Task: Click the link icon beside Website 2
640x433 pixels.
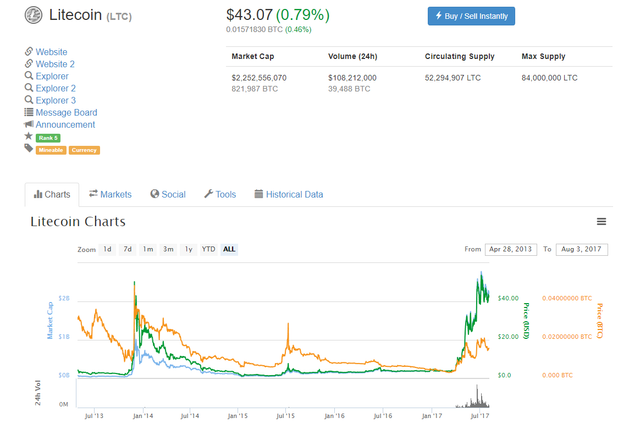Action: 29,64
